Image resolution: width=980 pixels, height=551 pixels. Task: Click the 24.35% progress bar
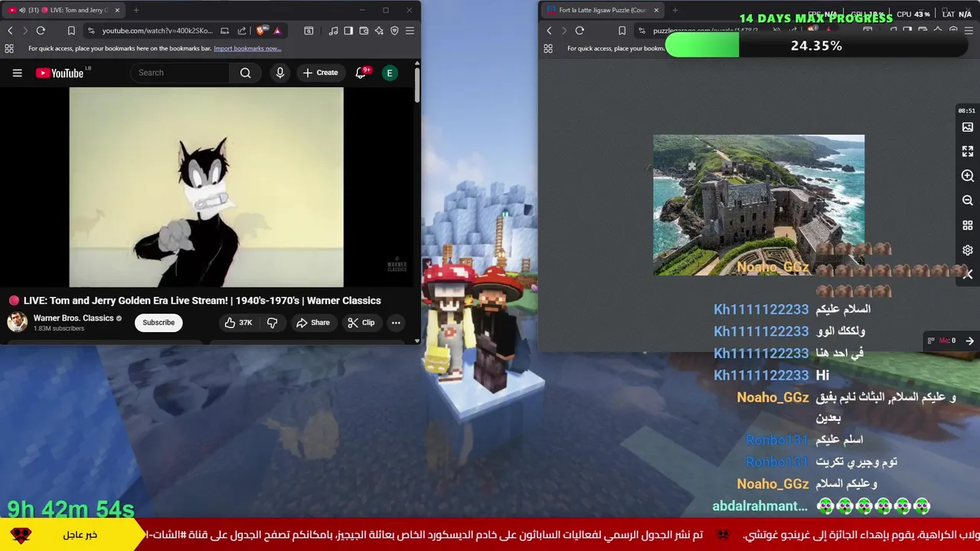tap(816, 46)
